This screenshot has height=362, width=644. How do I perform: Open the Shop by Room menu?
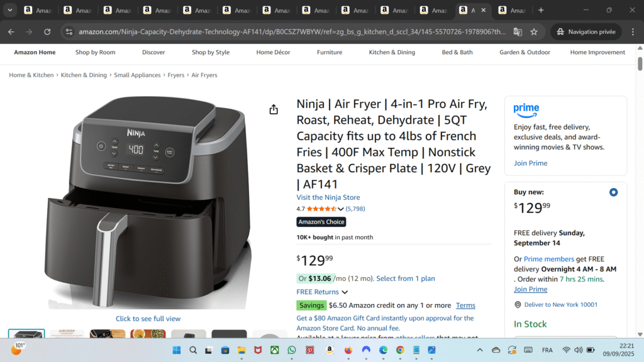[x=95, y=52]
